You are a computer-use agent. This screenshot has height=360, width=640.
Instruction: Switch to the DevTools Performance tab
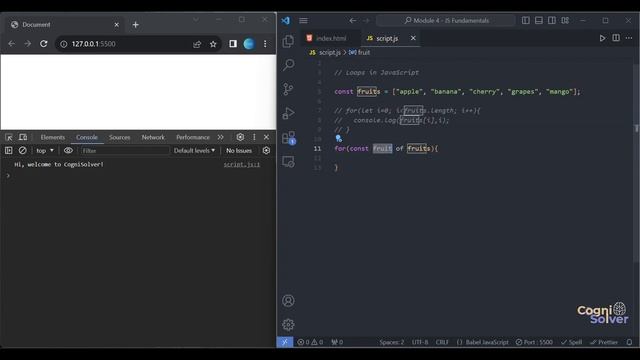pyautogui.click(x=193, y=137)
